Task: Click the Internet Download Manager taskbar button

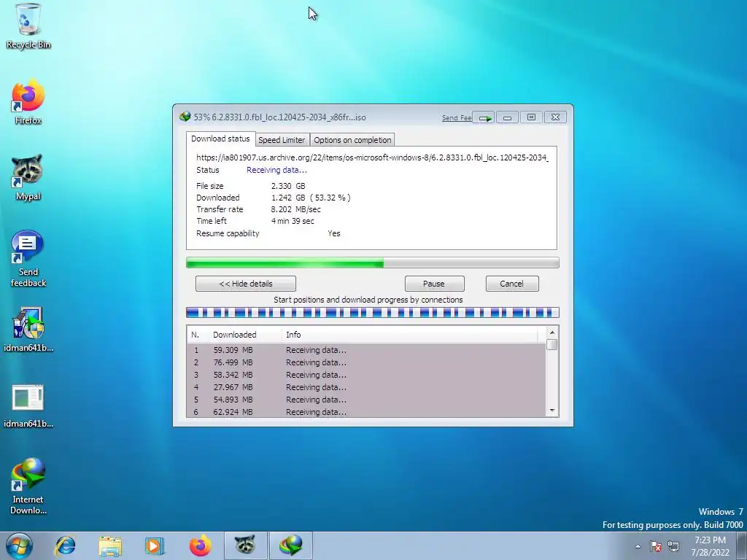Action: point(291,545)
